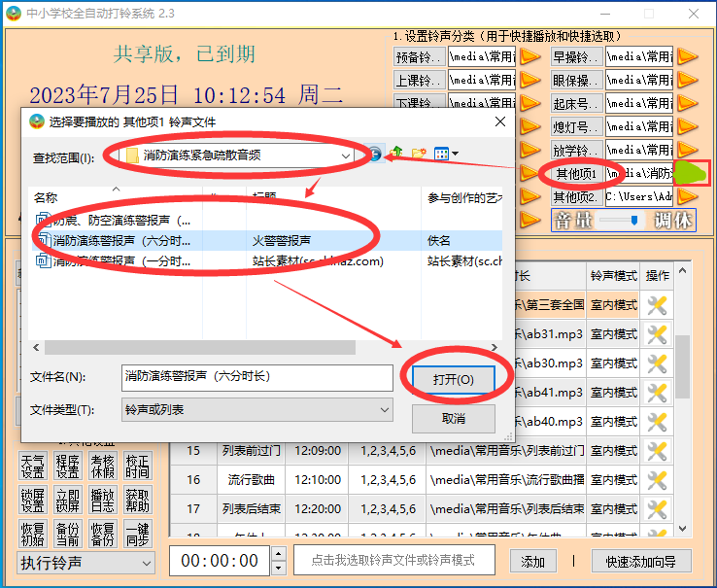This screenshot has width=717, height=588.
Task: Create a new folder in the file dialog
Action: click(419, 154)
